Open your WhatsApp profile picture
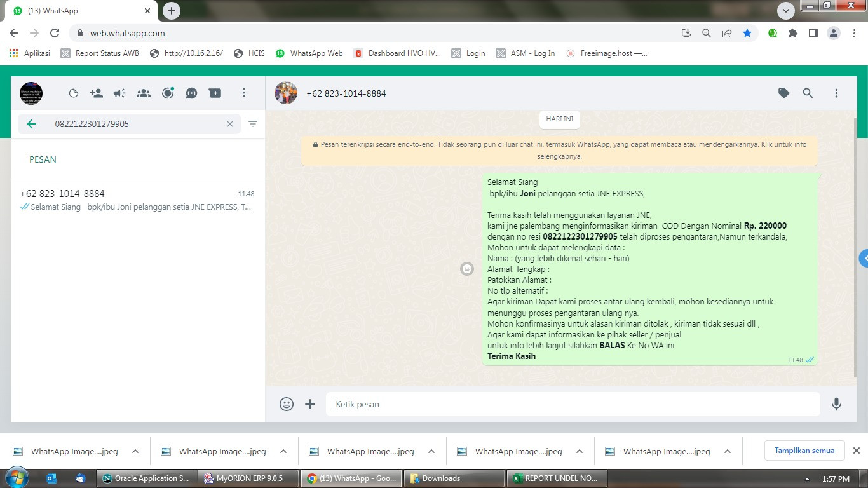The width and height of the screenshot is (868, 488). [x=31, y=93]
